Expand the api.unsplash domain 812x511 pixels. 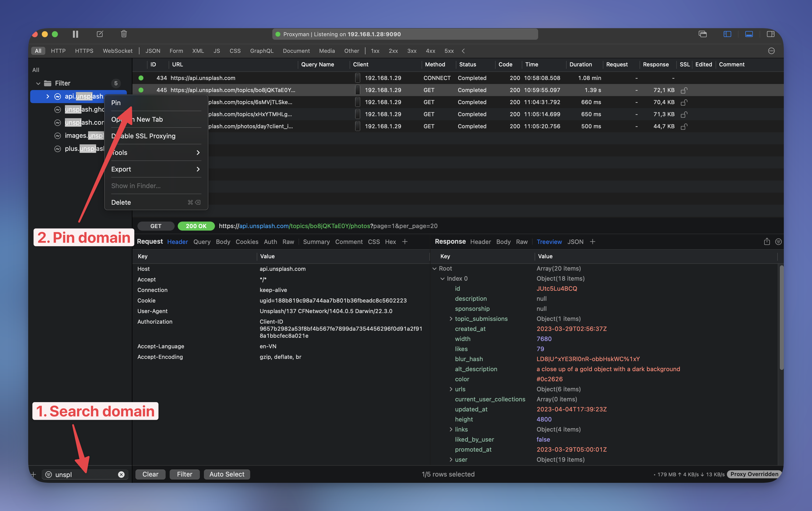pos(48,96)
